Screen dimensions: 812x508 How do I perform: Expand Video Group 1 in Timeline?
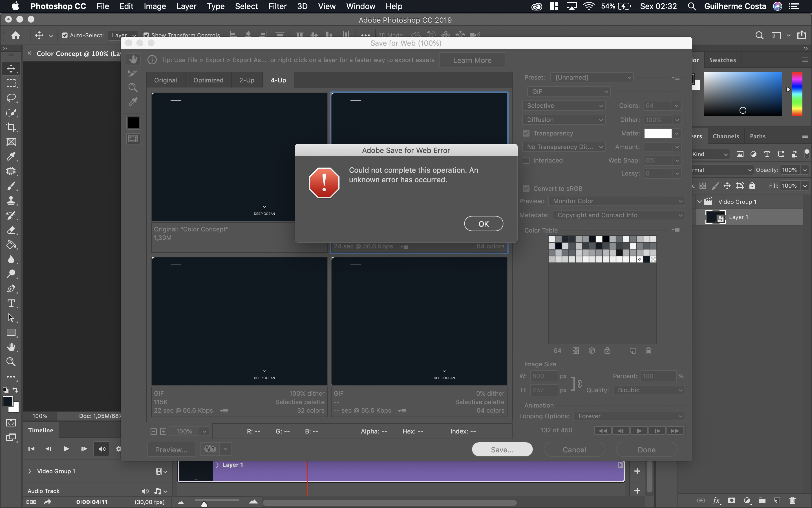[30, 471]
